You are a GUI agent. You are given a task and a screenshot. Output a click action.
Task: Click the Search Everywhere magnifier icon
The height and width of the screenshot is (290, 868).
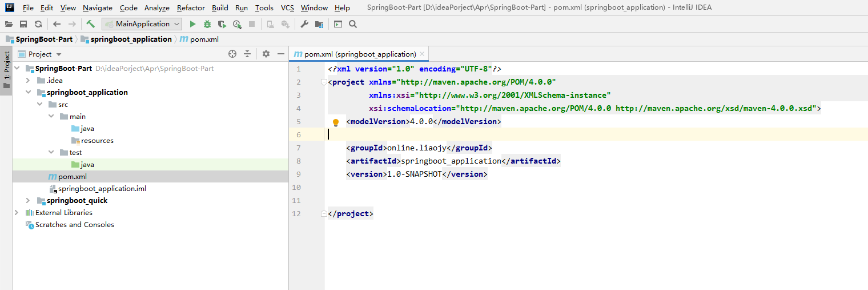click(353, 24)
